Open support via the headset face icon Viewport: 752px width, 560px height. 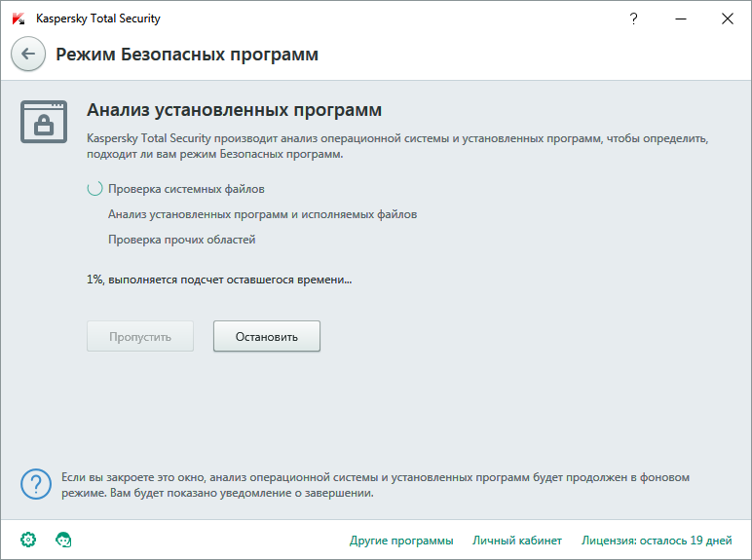point(63,540)
